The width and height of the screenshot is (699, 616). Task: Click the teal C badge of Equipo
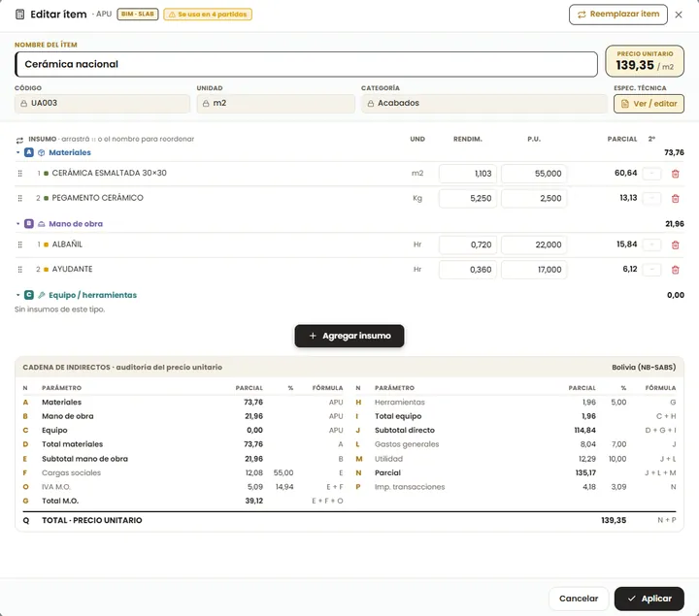29,295
